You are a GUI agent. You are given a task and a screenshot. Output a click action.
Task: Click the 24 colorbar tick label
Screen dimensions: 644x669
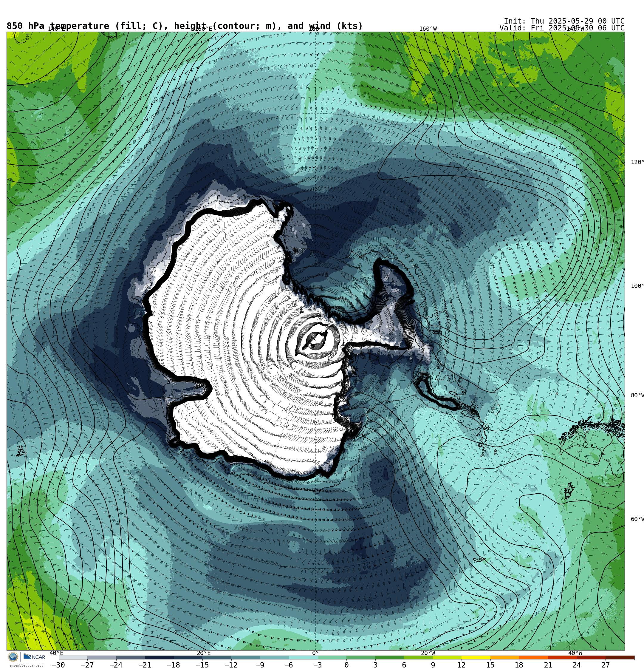click(577, 665)
